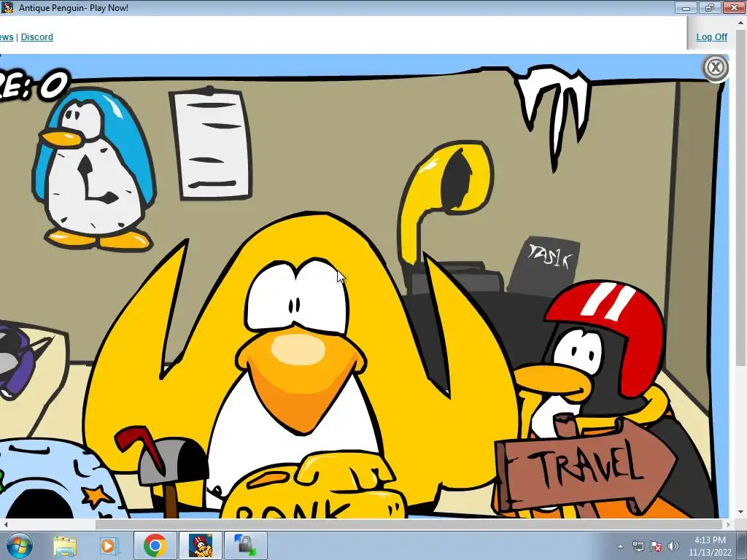Click the vertical scrollbar down arrow
747x560 pixels.
click(741, 513)
